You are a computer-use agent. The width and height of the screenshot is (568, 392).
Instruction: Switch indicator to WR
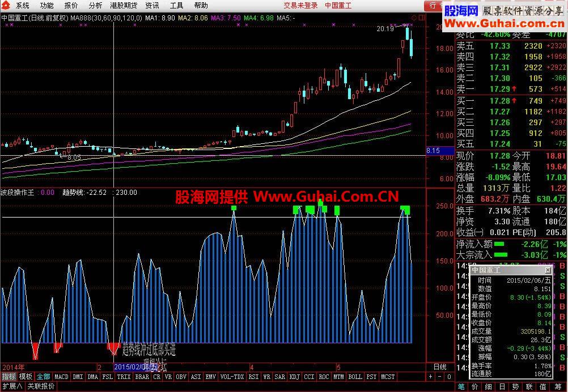tap(267, 377)
